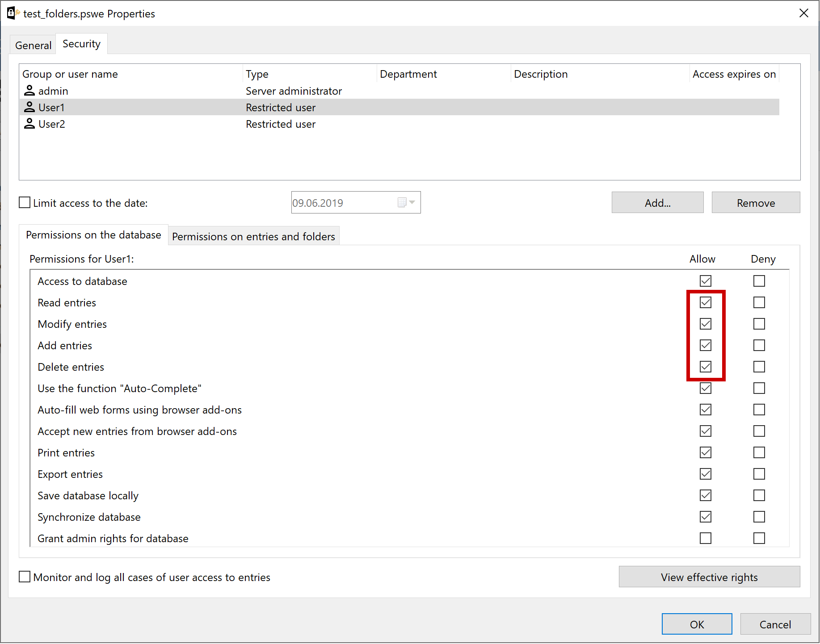Uncheck Allow for Read entries
The width and height of the screenshot is (820, 644).
706,302
